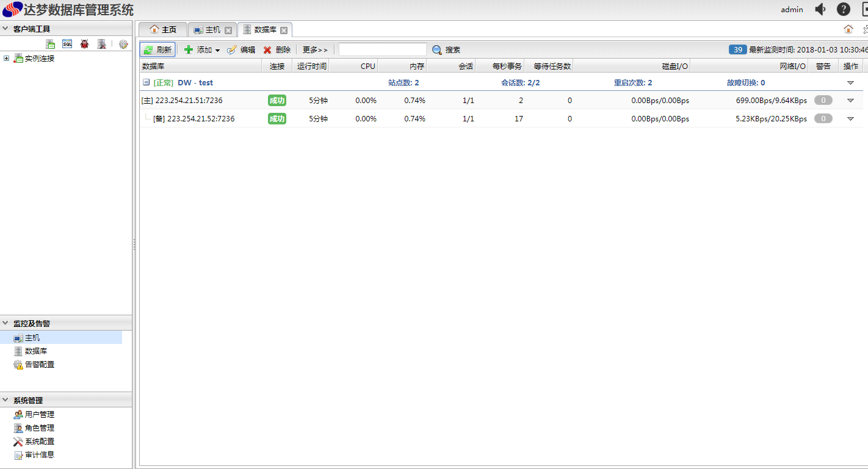The width and height of the screenshot is (868, 469).
Task: Expand the 实例连接 tree node
Action: pyautogui.click(x=6, y=59)
